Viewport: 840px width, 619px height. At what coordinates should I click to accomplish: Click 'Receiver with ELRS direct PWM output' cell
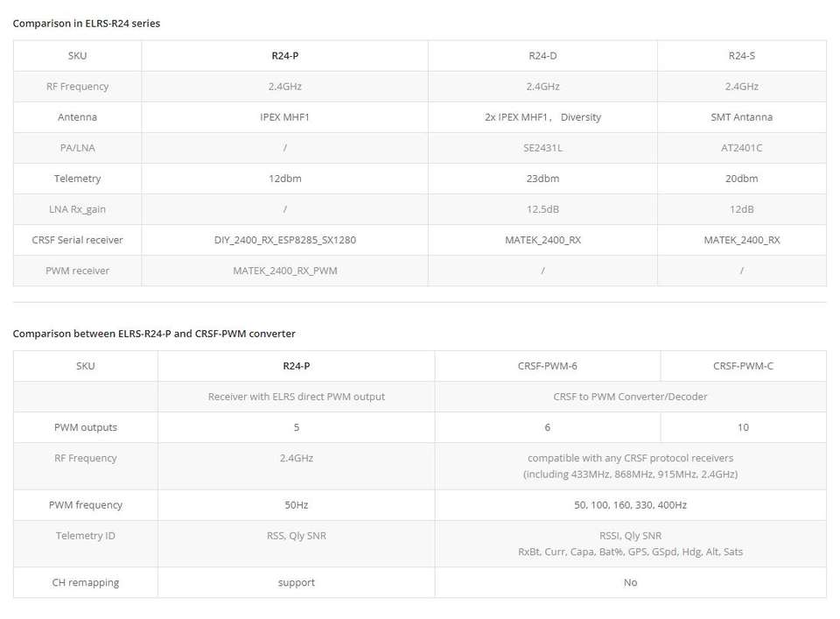click(x=297, y=397)
